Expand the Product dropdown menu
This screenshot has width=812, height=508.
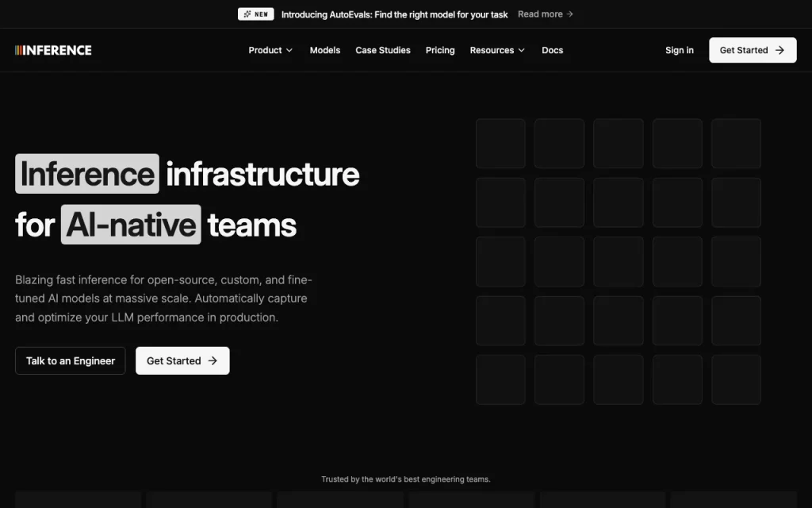271,50
